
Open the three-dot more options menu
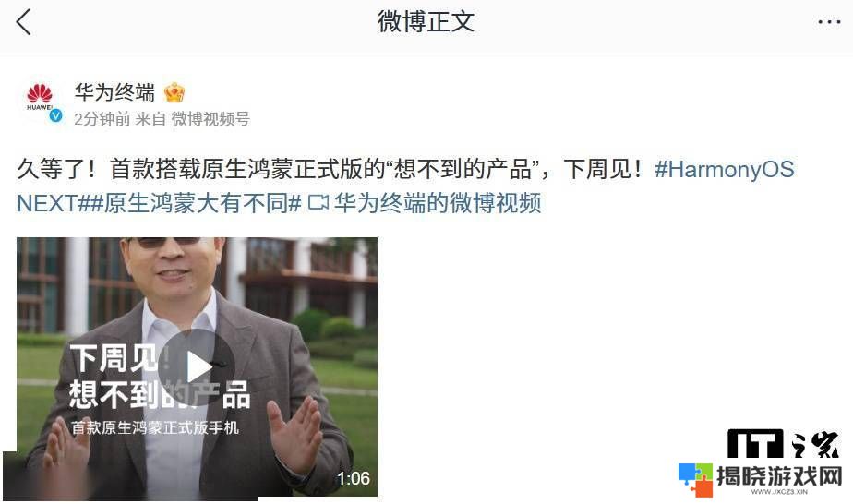click(828, 22)
